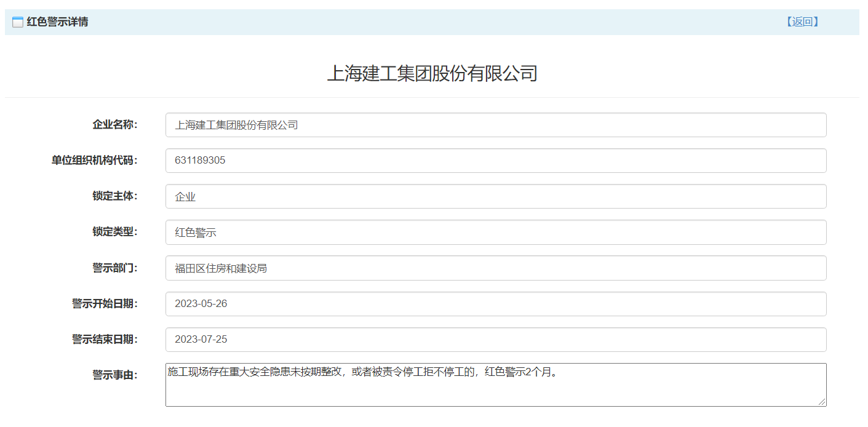Screen dimensions: 868x427
Task: Click the 警示结束日期 field 2023-07-25
Action: 496,340
